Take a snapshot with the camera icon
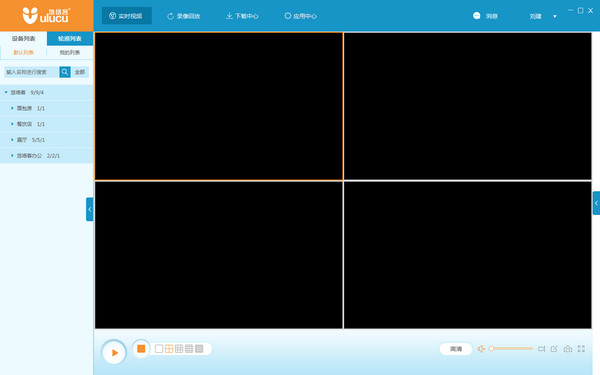600x375 pixels. pos(568,349)
